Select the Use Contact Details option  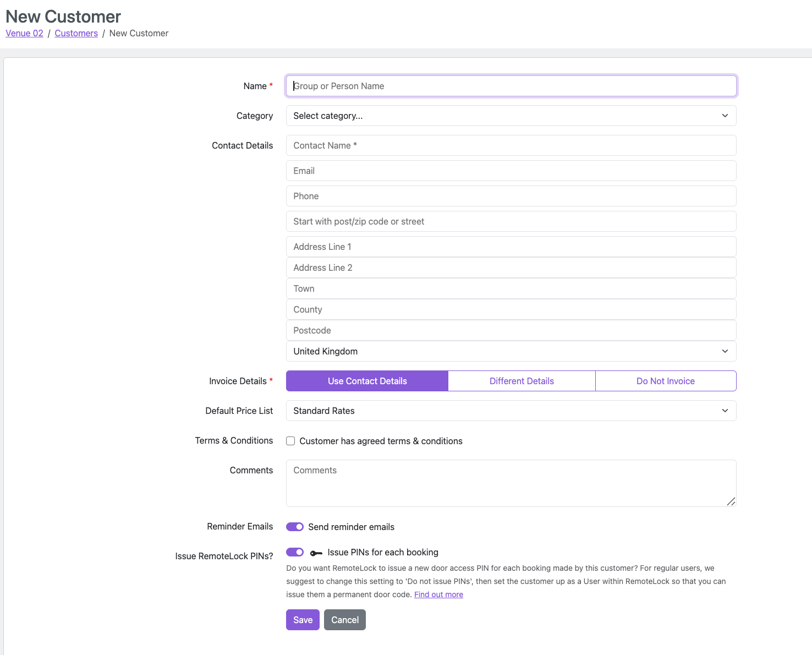367,381
